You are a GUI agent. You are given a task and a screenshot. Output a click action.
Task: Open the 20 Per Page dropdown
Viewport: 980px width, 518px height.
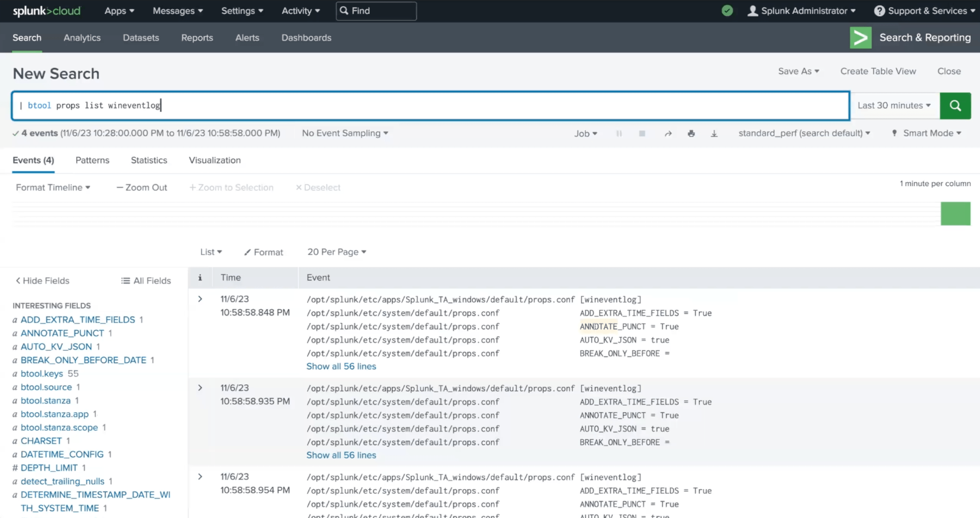(x=336, y=252)
